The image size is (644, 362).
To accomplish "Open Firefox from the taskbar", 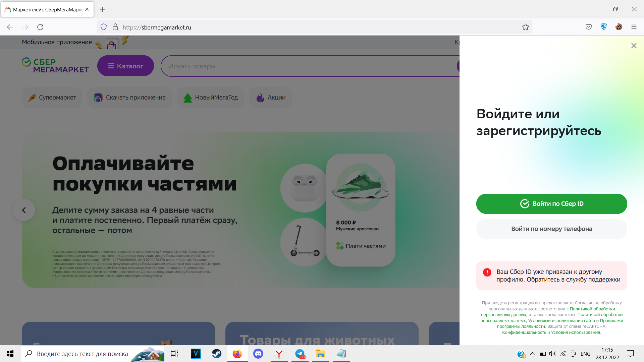I will point(237,354).
